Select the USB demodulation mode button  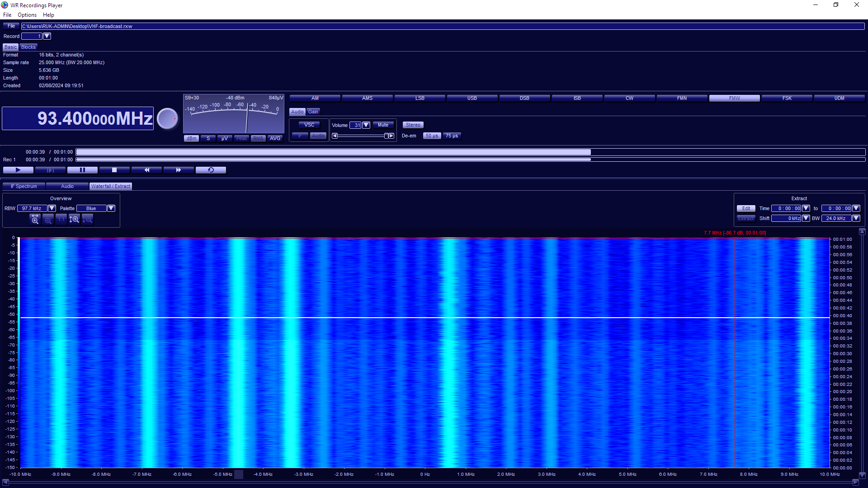472,99
